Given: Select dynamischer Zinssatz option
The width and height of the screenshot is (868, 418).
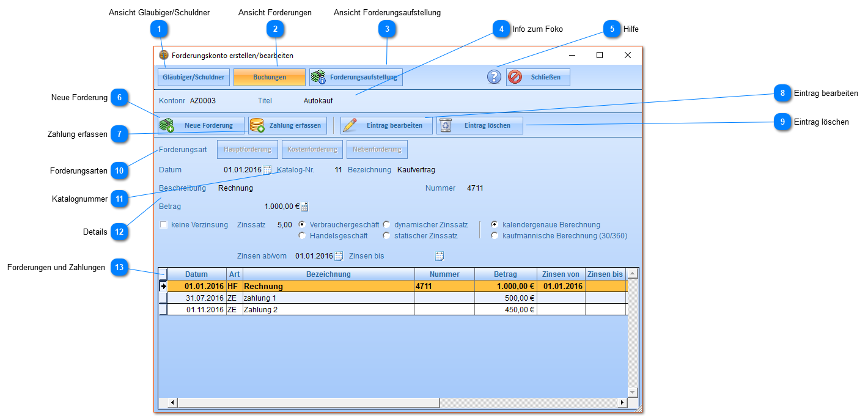Looking at the screenshot, I should (x=386, y=224).
